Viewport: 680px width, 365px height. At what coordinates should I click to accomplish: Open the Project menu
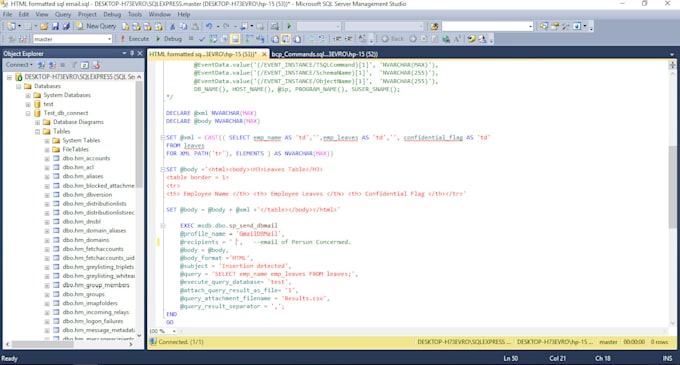(87, 14)
